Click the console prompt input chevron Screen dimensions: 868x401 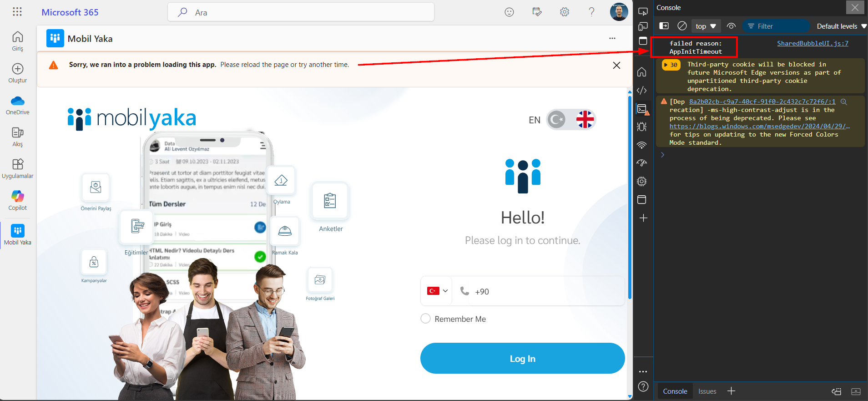click(x=662, y=155)
